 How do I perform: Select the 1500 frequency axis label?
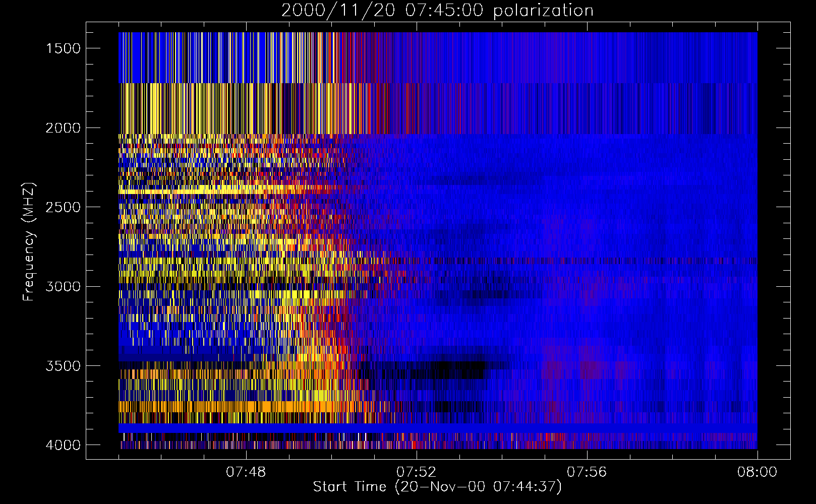pyautogui.click(x=63, y=48)
